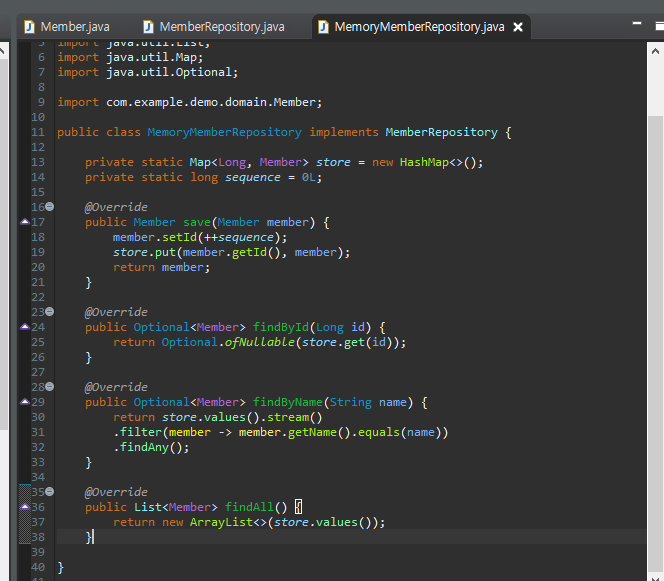Click line number 40 in the gutter
This screenshot has height=581, width=664.
pyautogui.click(x=38, y=567)
